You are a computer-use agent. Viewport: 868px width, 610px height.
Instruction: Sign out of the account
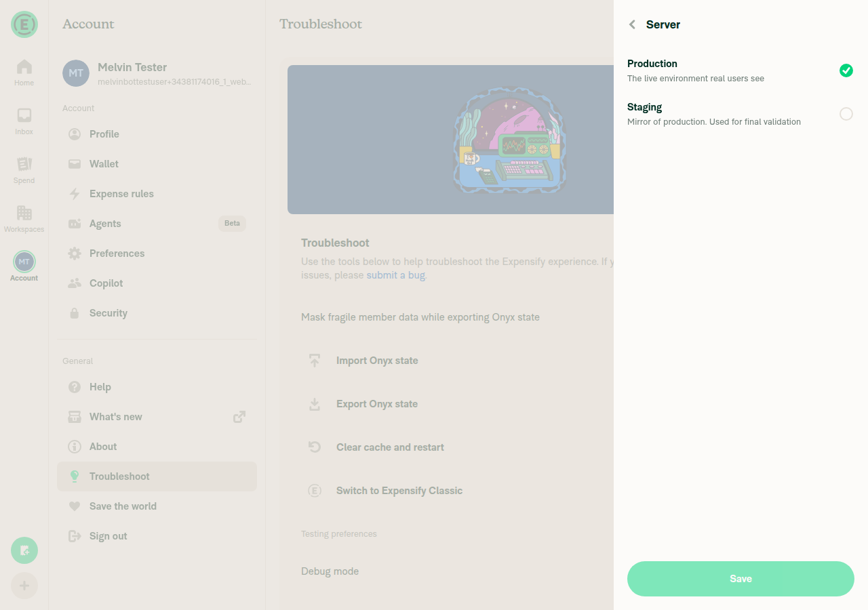click(157, 536)
